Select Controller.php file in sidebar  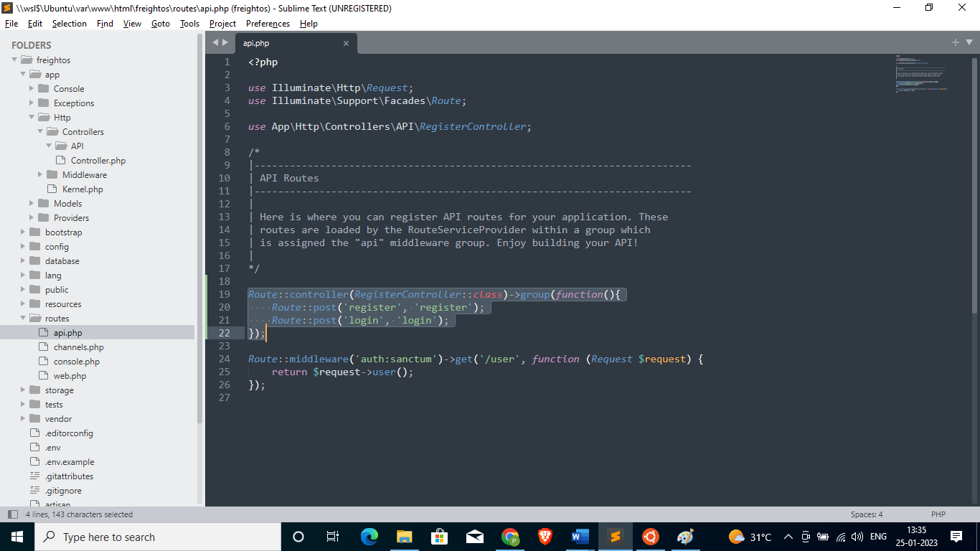coord(98,161)
